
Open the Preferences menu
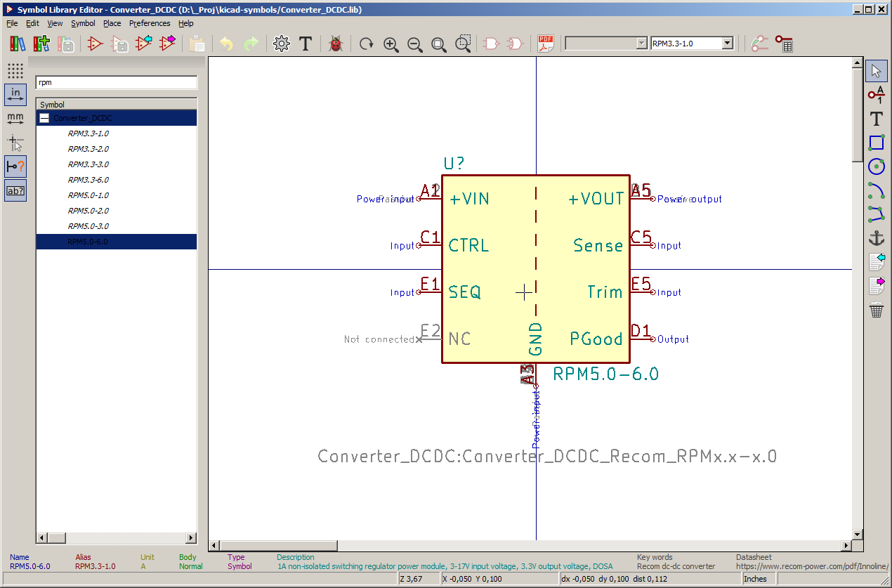pos(149,23)
